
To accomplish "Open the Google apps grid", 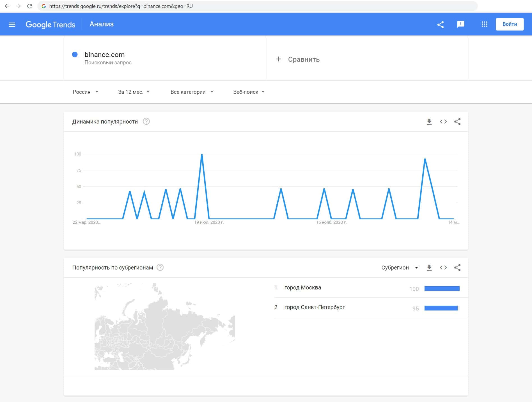I will pyautogui.click(x=484, y=24).
